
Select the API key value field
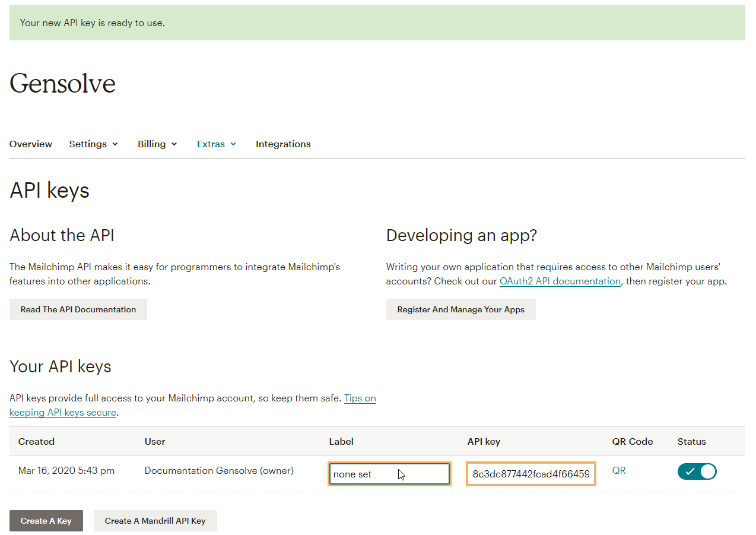point(530,473)
